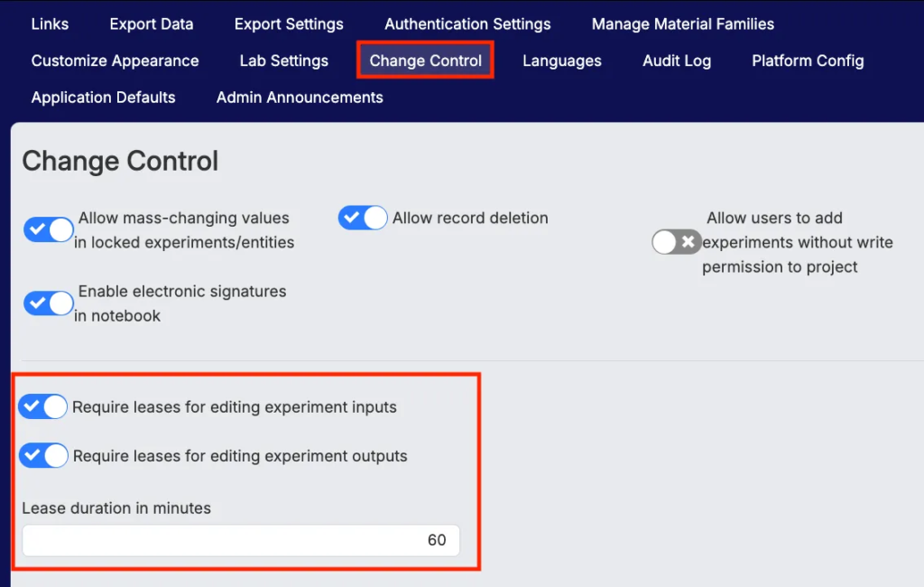Viewport: 924px width, 587px height.
Task: Enable adding experiments without write permission
Action: tap(676, 242)
